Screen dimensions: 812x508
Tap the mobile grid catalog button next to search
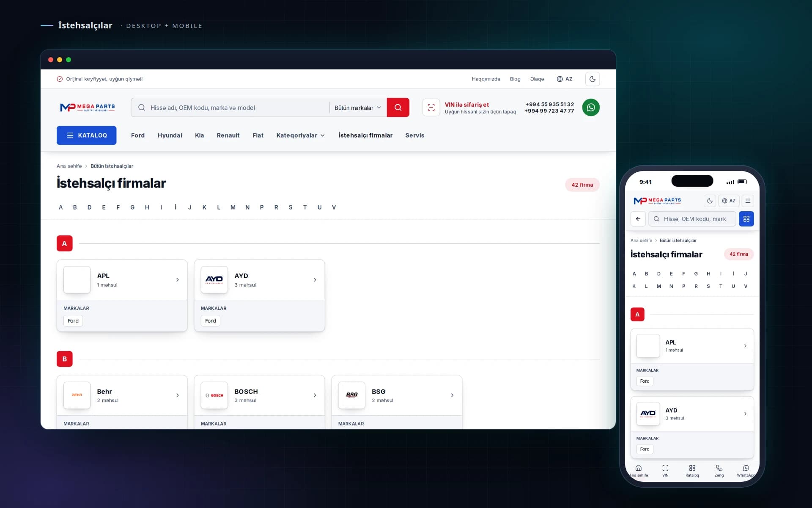coord(746,219)
